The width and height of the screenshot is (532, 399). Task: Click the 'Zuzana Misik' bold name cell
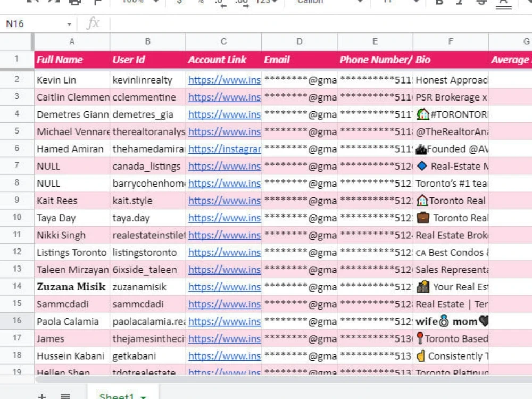point(72,287)
